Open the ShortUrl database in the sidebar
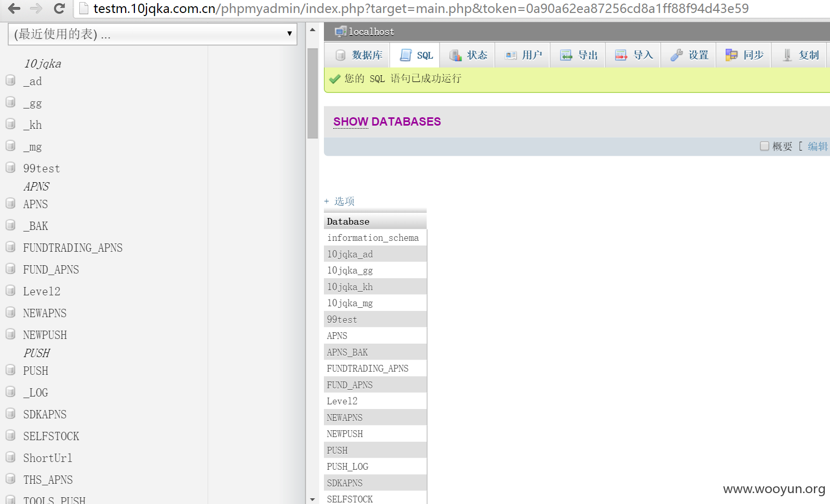 click(x=48, y=458)
